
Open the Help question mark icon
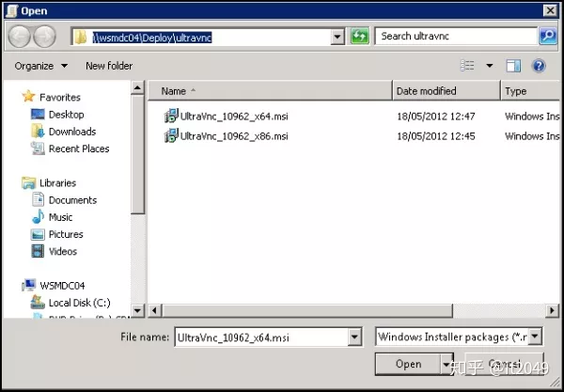pos(539,66)
